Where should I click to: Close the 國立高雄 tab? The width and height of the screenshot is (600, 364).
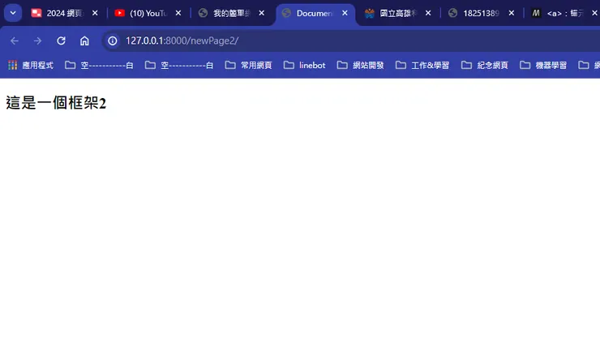428,13
